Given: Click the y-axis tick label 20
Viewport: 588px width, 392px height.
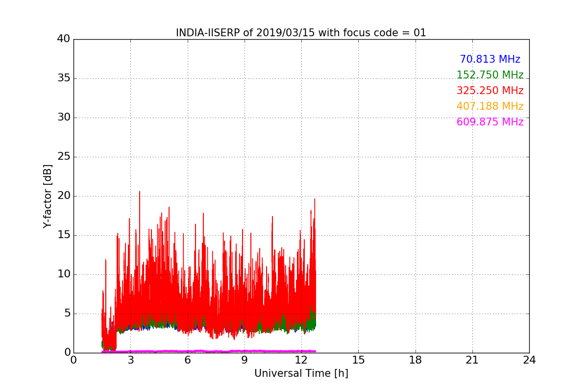Looking at the screenshot, I should pos(64,196).
